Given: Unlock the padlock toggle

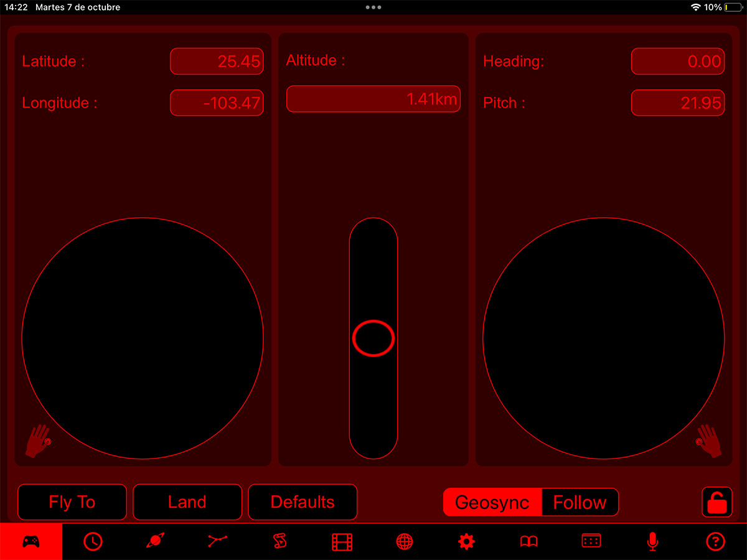Looking at the screenshot, I should (x=716, y=502).
